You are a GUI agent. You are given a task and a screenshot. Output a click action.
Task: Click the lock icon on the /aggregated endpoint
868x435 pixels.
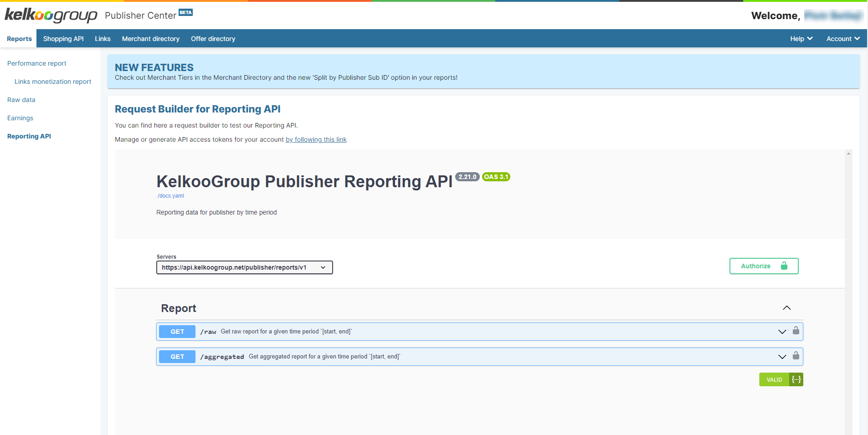(x=796, y=356)
